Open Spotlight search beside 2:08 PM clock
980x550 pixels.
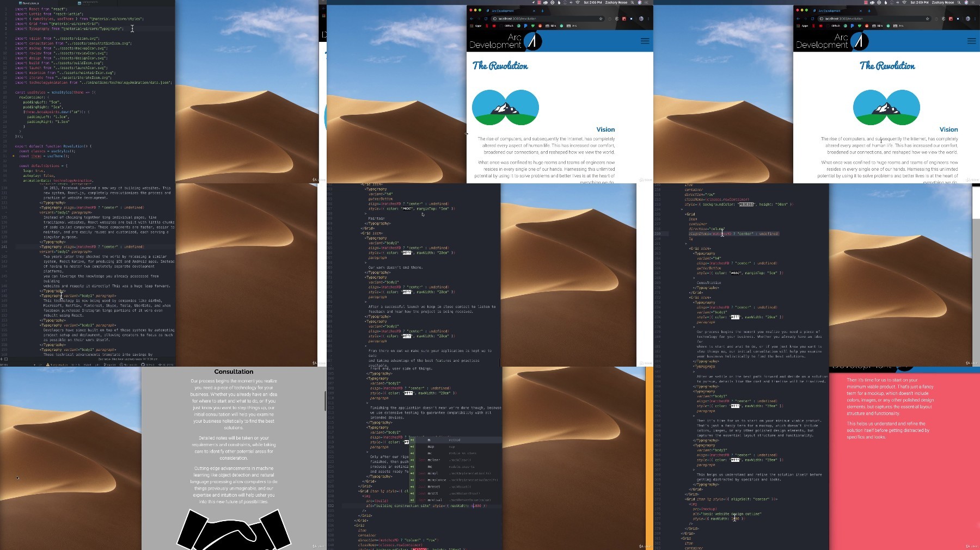click(x=632, y=2)
